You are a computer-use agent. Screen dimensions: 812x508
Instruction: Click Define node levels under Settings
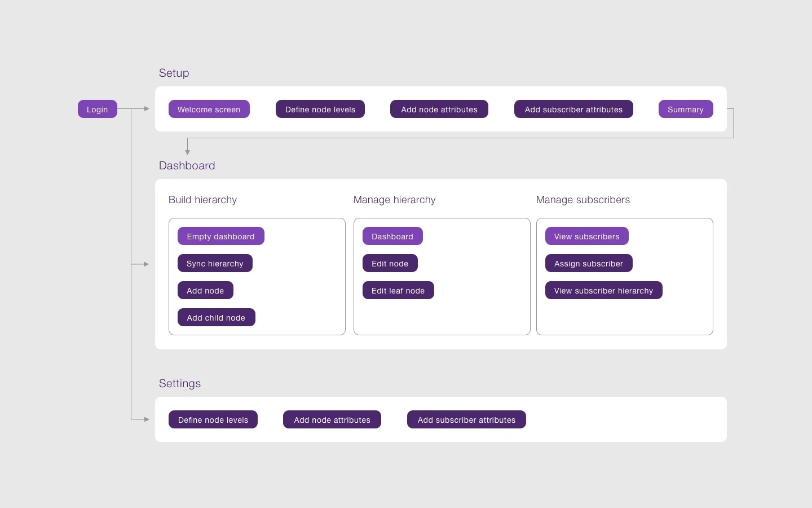click(x=213, y=420)
